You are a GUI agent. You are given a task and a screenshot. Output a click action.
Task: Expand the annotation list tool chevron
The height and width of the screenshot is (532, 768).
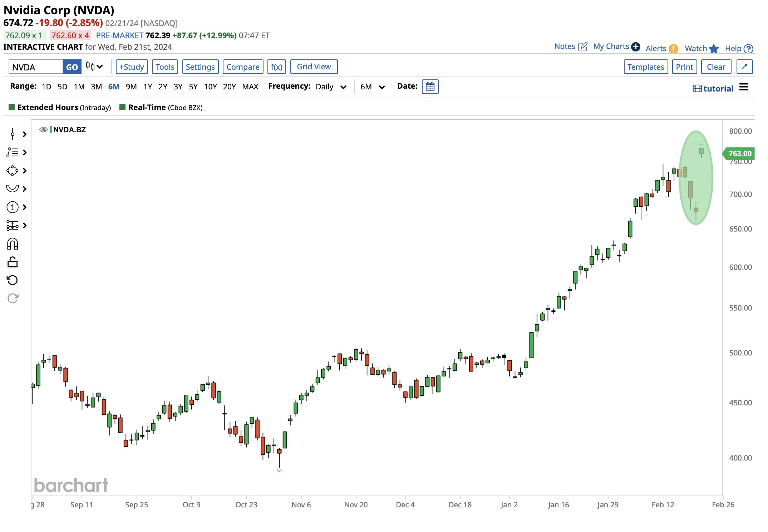coord(25,153)
